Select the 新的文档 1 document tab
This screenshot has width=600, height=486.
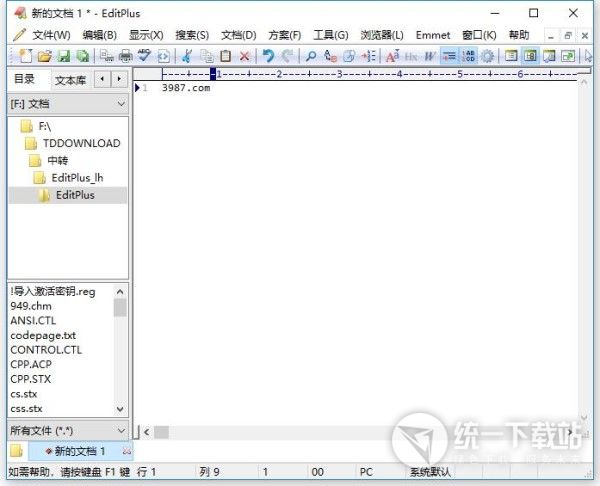coord(80,452)
